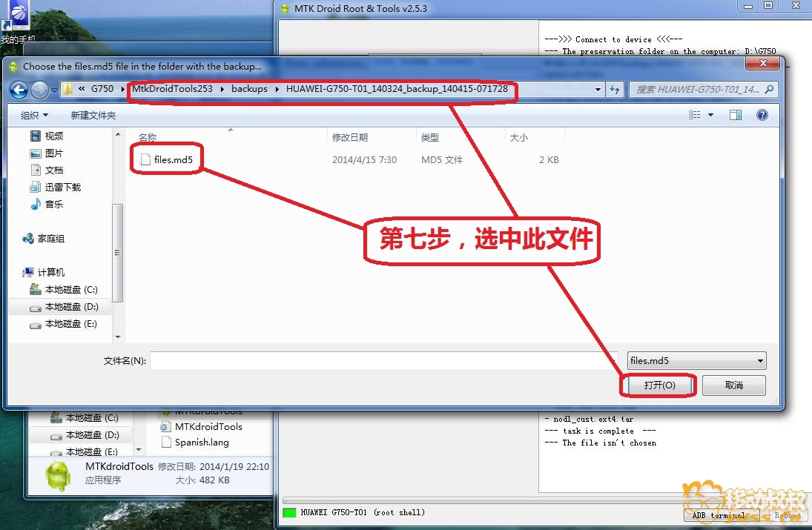This screenshot has height=530, width=812.
Task: Click the MtkDroidTools253 breadcrumb segment
Action: click(173, 89)
